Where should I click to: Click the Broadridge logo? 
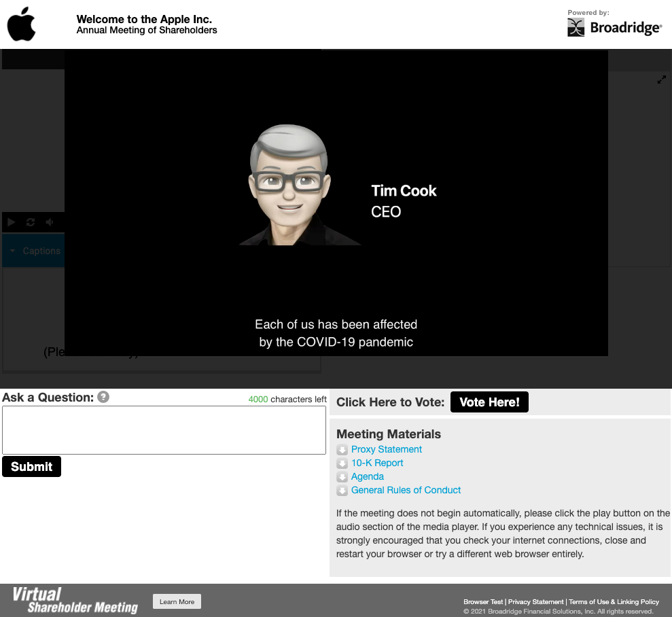point(614,27)
